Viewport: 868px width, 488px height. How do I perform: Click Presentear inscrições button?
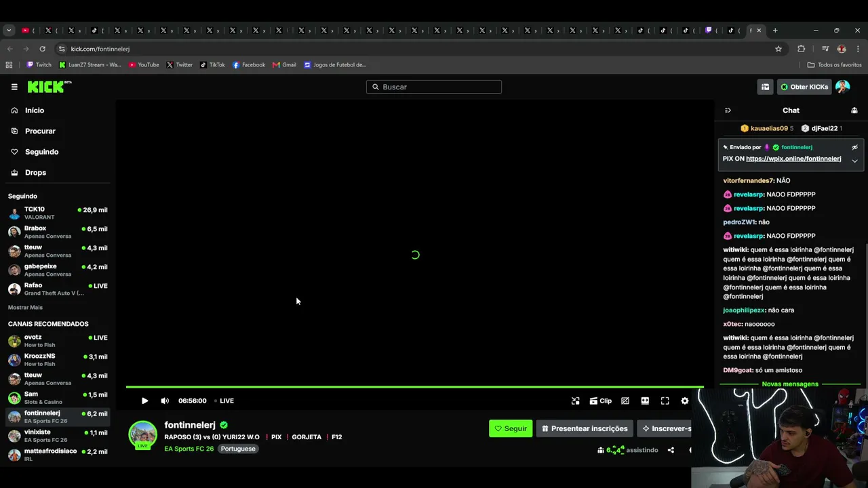point(585,428)
